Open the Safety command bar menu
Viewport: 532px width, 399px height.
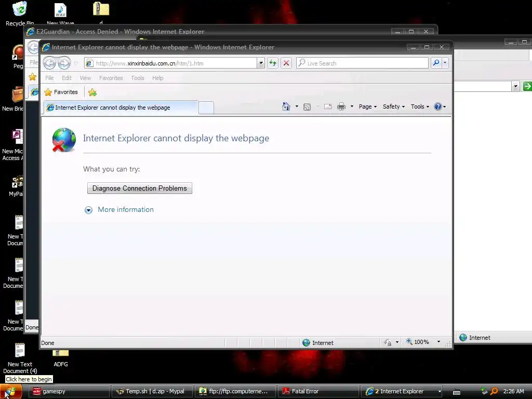coord(394,107)
